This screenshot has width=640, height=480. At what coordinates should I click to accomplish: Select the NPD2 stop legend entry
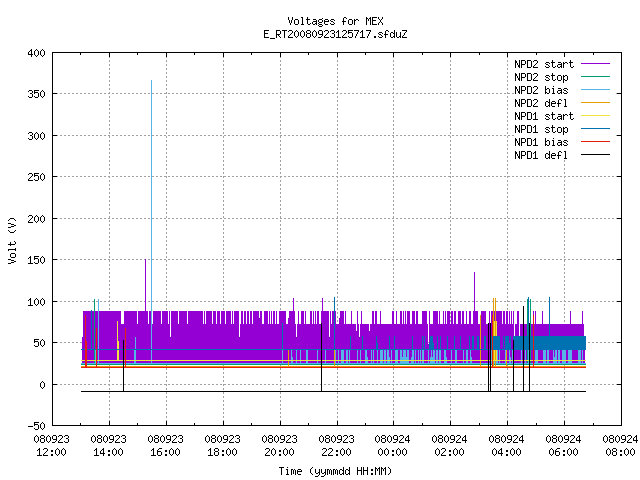point(541,77)
